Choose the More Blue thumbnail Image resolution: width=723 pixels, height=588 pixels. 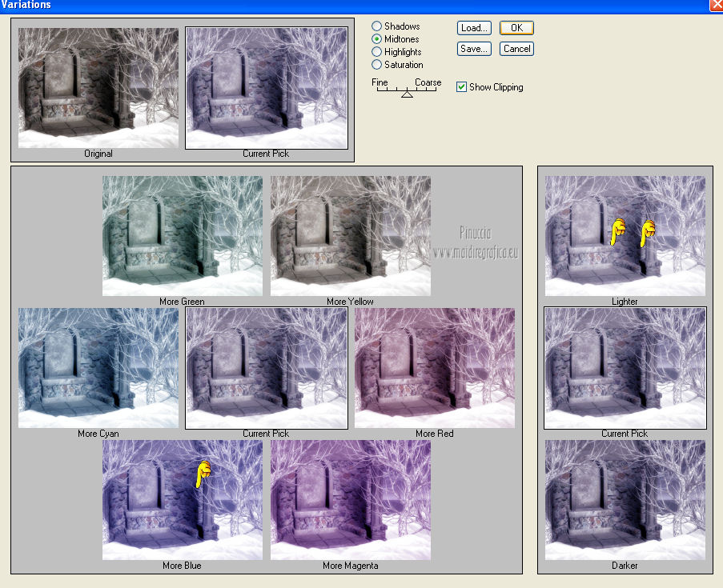point(182,500)
